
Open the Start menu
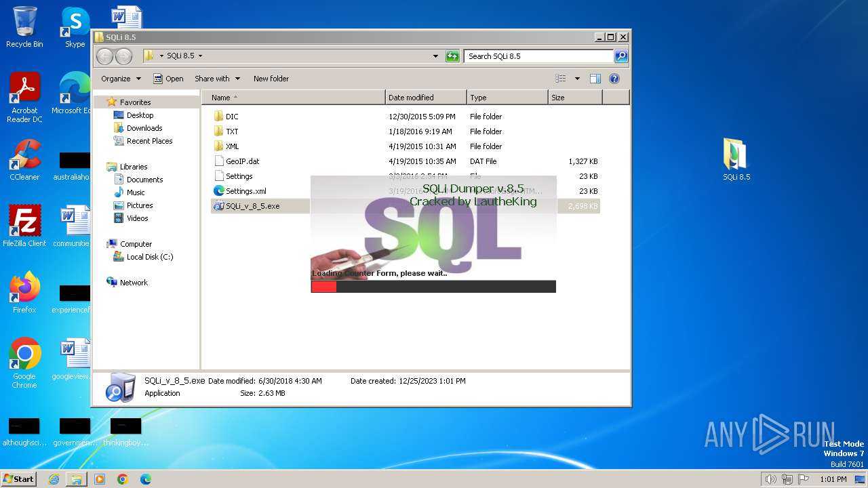pos(18,479)
